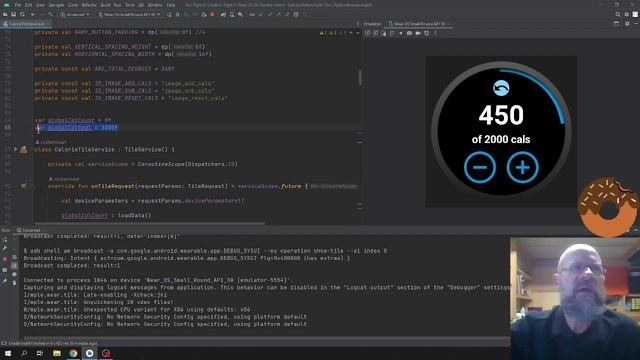The width and height of the screenshot is (640, 360).
Task: Select the CalorieTileService editor tab
Action: (26, 24)
